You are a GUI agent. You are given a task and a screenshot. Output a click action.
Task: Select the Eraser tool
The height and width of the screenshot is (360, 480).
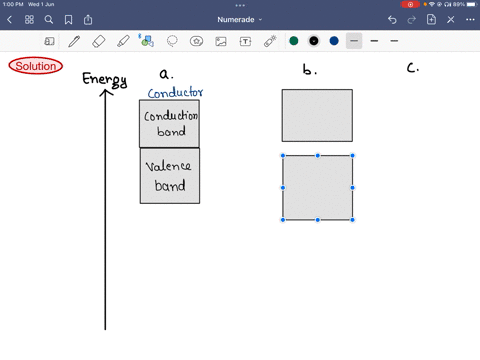99,41
